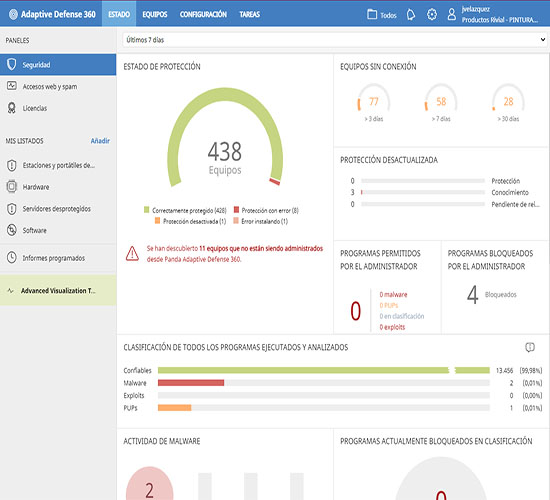This screenshot has height=500, width=550.
Task: Click the 0 en clasificación link
Action: [402, 316]
